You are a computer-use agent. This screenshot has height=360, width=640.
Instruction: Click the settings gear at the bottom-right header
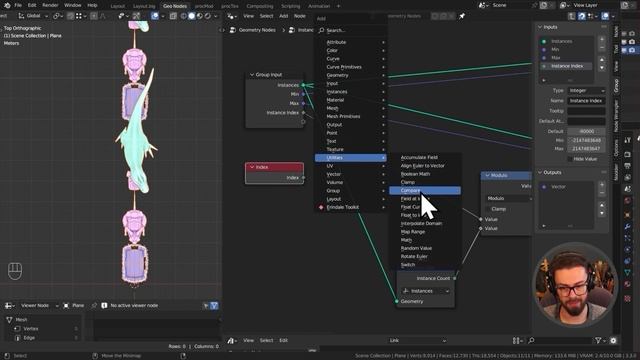click(x=613, y=340)
